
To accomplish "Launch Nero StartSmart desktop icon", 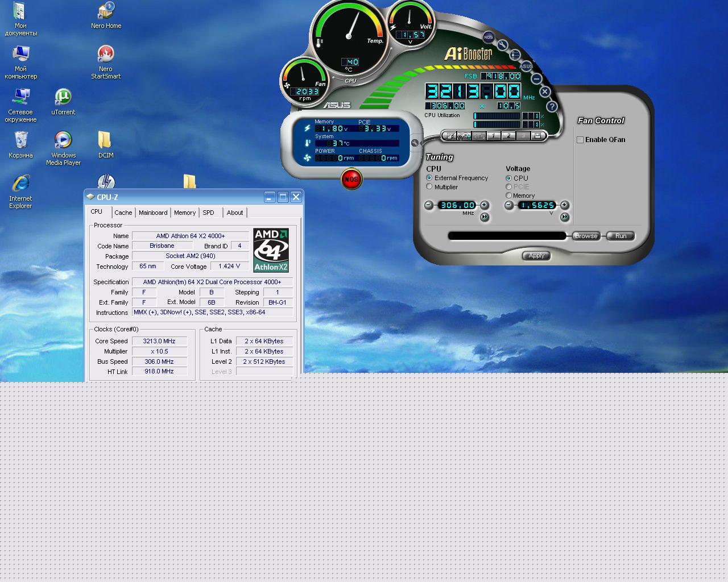I will pyautogui.click(x=106, y=63).
